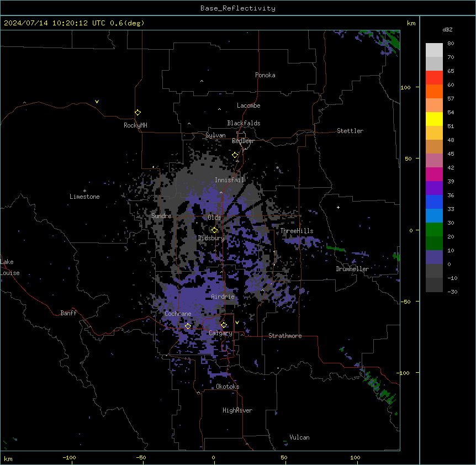Click the RedDeer label
Image resolution: width=476 pixels, height=465 pixels.
pyautogui.click(x=243, y=141)
